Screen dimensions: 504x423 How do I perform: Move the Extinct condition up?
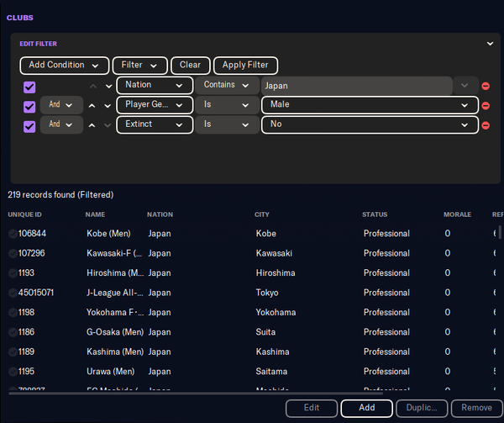[93, 125]
